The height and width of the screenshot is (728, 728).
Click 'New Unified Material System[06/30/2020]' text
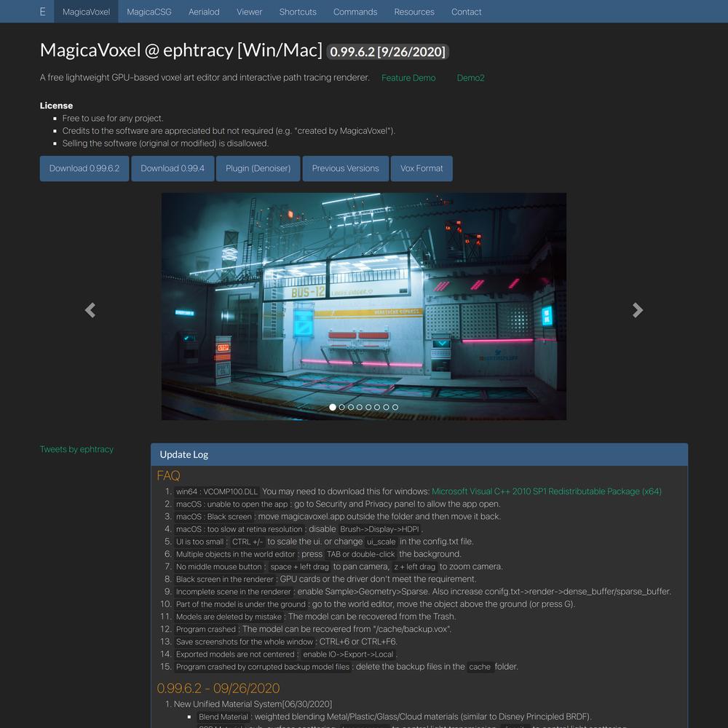click(253, 704)
